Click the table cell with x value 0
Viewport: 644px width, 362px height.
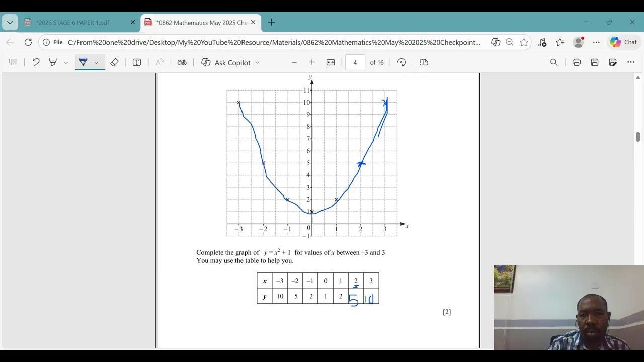[x=326, y=281]
